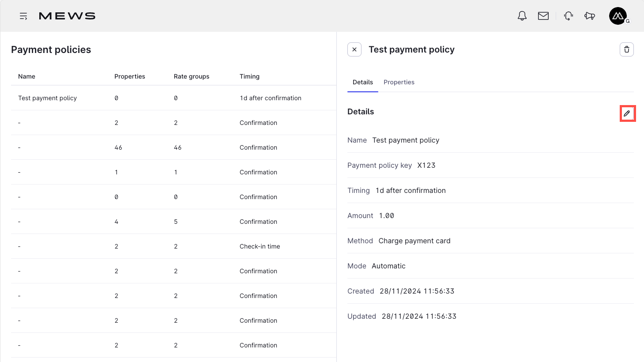Screen dimensions: 644x362
Task: Select the Check-in time timing row
Action: pos(173,246)
